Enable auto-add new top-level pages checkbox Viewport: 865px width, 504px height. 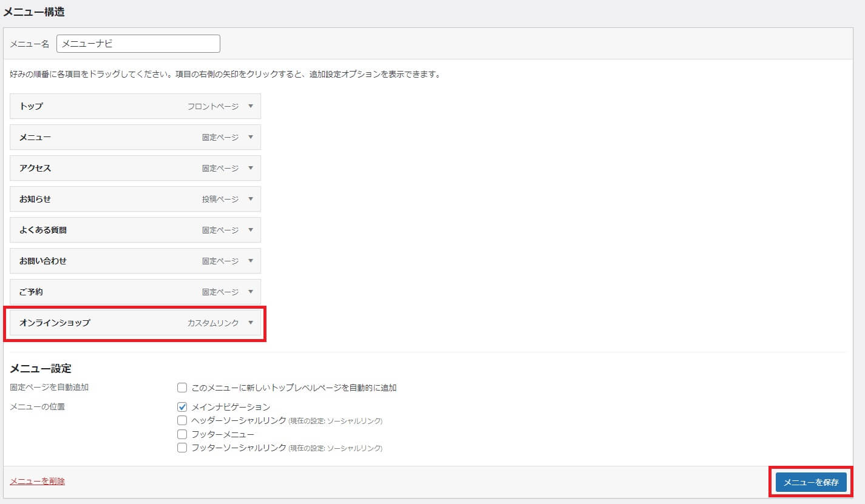coord(182,388)
